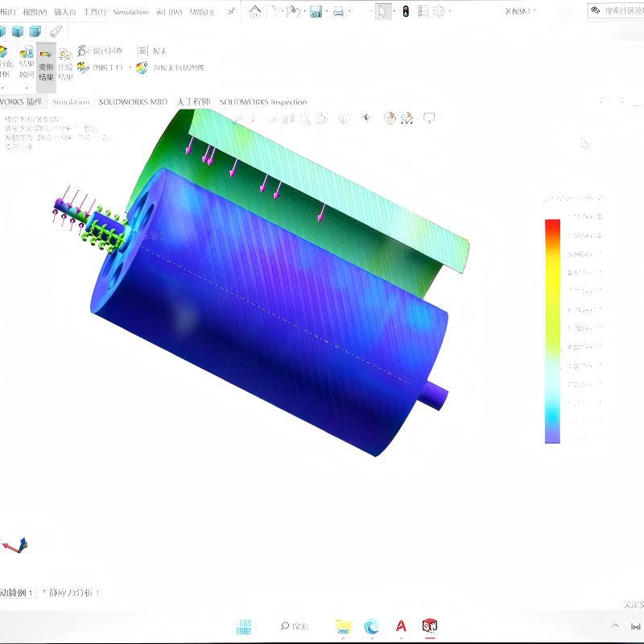
Task: Click the apply scene icon above the model
Action: coord(407,118)
